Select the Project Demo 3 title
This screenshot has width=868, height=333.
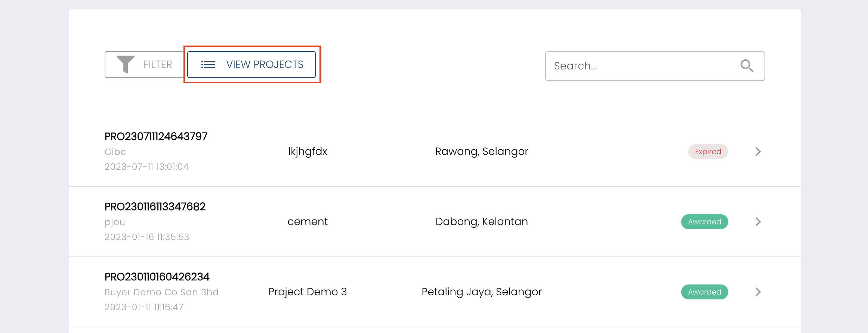[x=308, y=292]
